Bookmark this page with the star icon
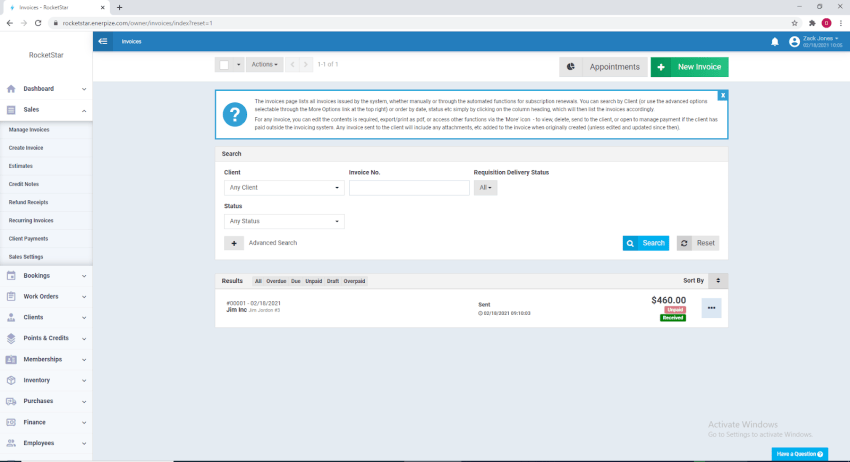This screenshot has height=462, width=850. (x=794, y=23)
